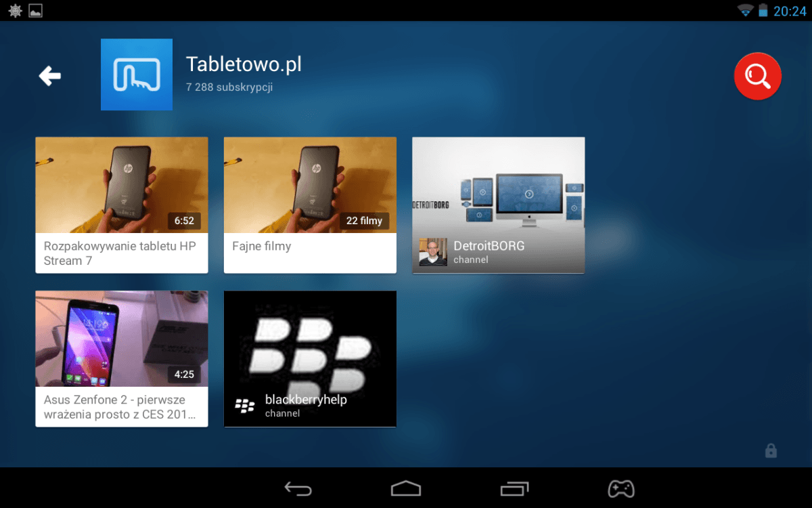This screenshot has height=508, width=812.
Task: Tap the red search button
Action: pos(758,76)
